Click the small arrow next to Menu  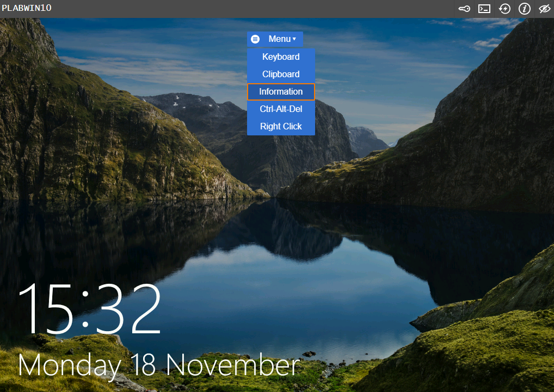(294, 39)
